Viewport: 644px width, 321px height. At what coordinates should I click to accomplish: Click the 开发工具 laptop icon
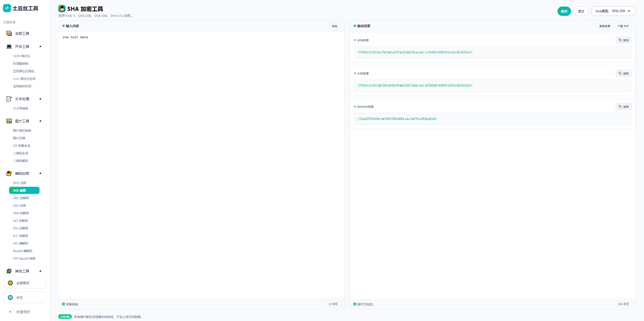coord(9,47)
